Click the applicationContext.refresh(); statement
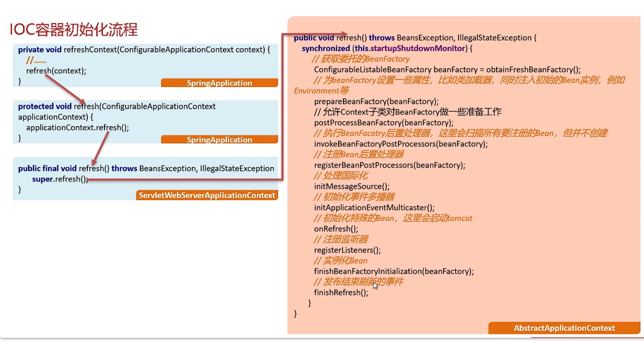The width and height of the screenshot is (644, 341). pyautogui.click(x=77, y=127)
